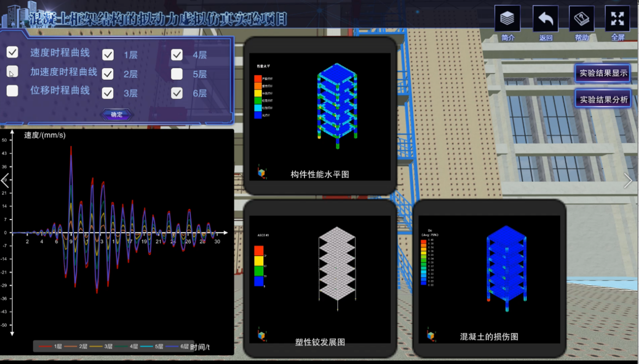Check the 5层 floor checkbox

click(177, 74)
